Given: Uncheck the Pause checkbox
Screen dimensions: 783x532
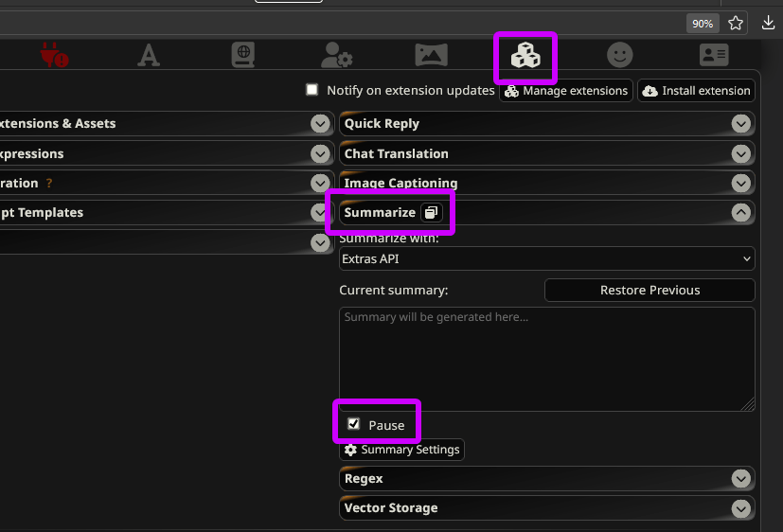Looking at the screenshot, I should point(354,424).
